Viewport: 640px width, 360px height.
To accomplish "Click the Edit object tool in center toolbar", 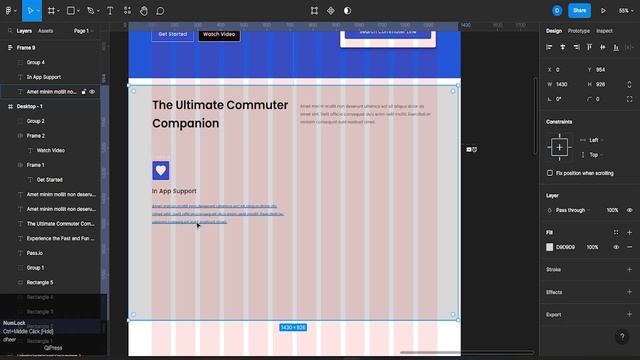I will point(314,11).
